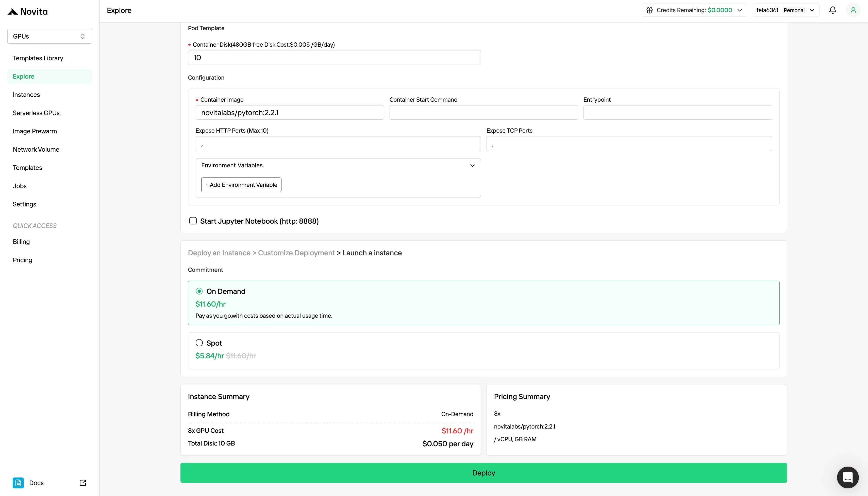Click the Entrypoint field
Image resolution: width=868 pixels, height=496 pixels.
click(677, 112)
